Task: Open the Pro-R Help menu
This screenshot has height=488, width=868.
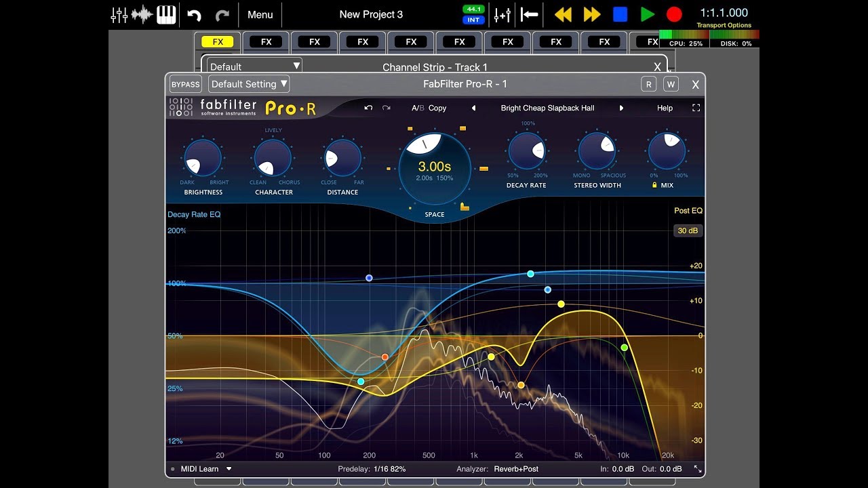Action: [x=665, y=108]
